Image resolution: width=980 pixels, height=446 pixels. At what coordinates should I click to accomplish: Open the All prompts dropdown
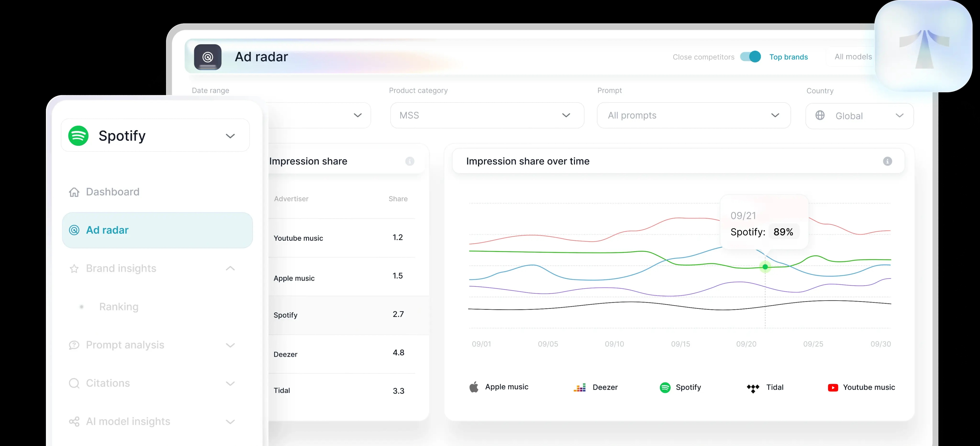tap(694, 115)
